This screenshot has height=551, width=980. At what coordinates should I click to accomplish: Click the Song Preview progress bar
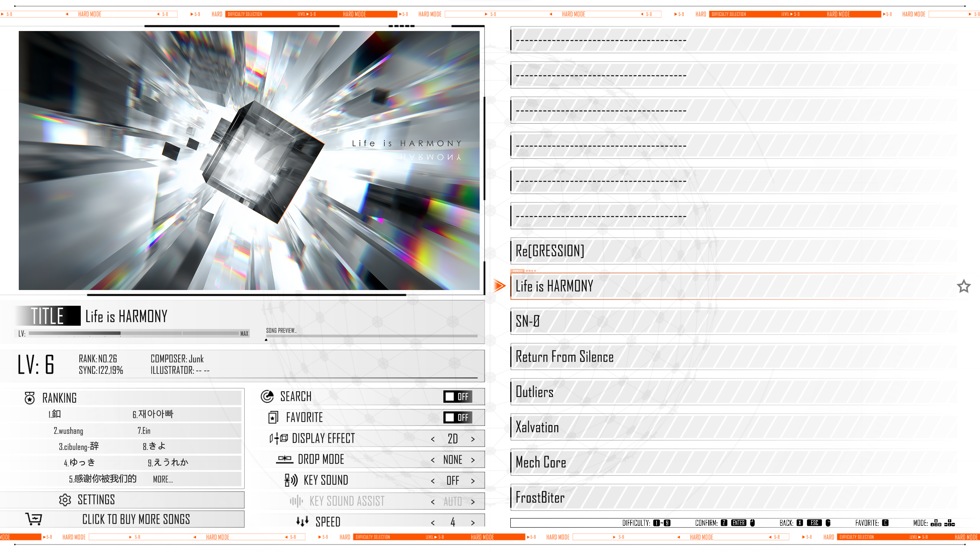tap(372, 336)
